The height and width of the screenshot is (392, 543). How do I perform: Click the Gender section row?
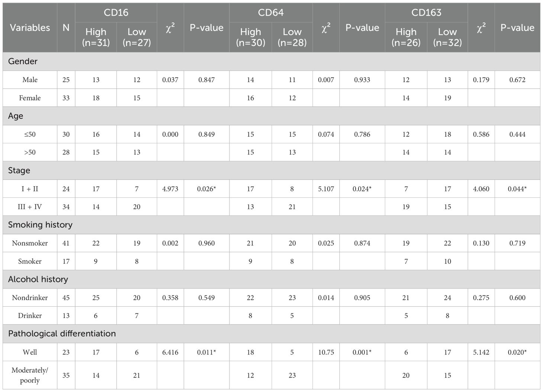[x=23, y=61]
